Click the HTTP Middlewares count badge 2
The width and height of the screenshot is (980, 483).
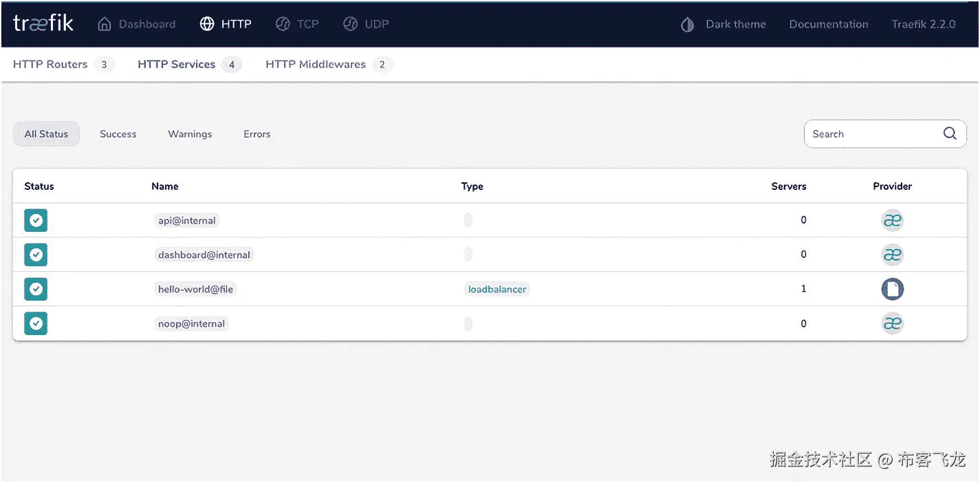pyautogui.click(x=382, y=65)
